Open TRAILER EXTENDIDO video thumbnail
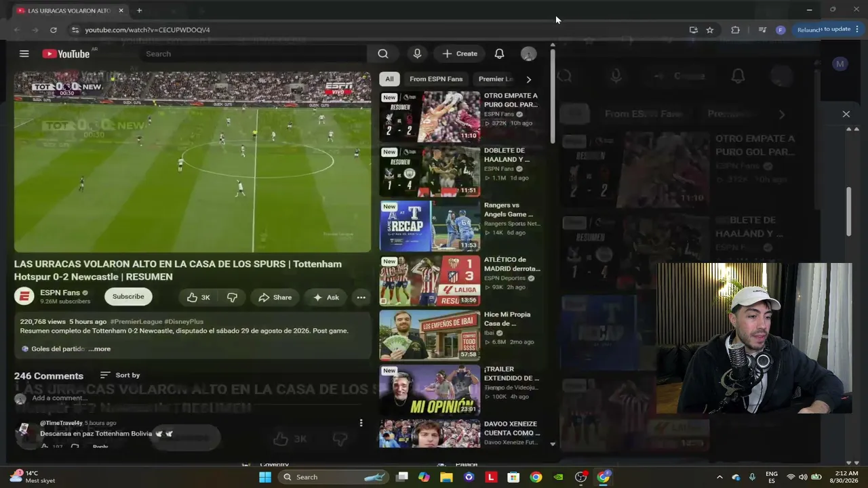The height and width of the screenshot is (488, 868). pos(430,390)
